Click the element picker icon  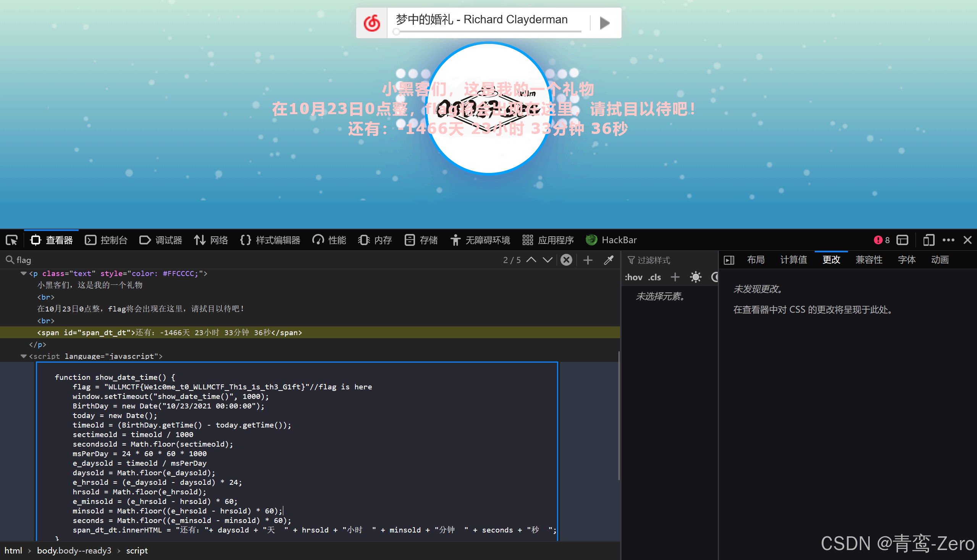(11, 240)
